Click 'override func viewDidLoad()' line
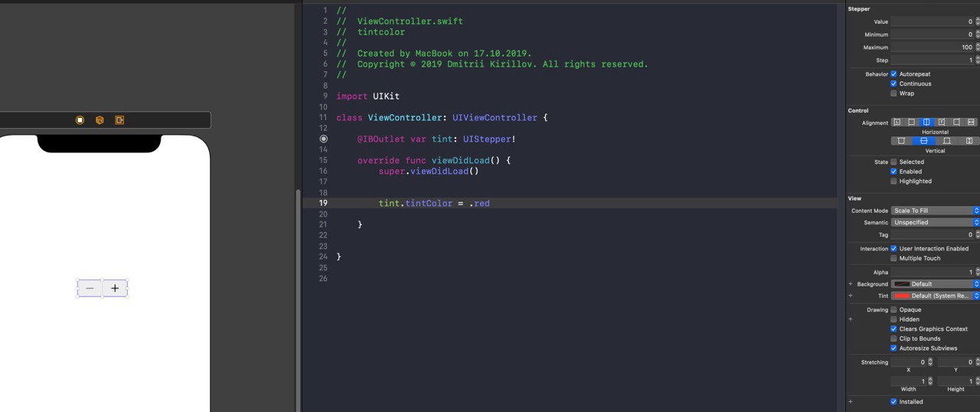This screenshot has height=412, width=980. 433,160
